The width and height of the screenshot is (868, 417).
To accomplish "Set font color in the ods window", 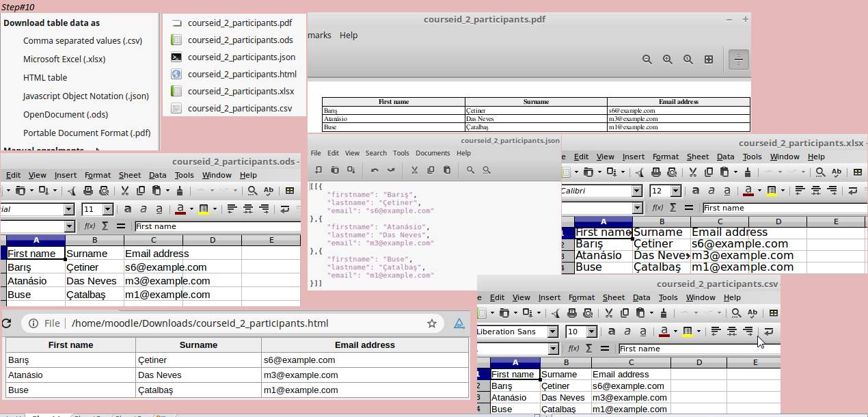I will click(x=180, y=209).
